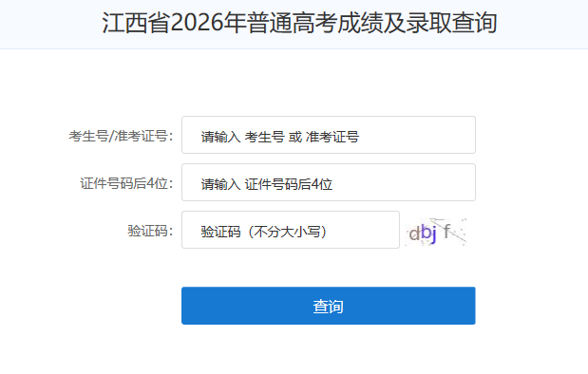
Task: Focus the 证件号码后4位 input box
Action: point(329,182)
